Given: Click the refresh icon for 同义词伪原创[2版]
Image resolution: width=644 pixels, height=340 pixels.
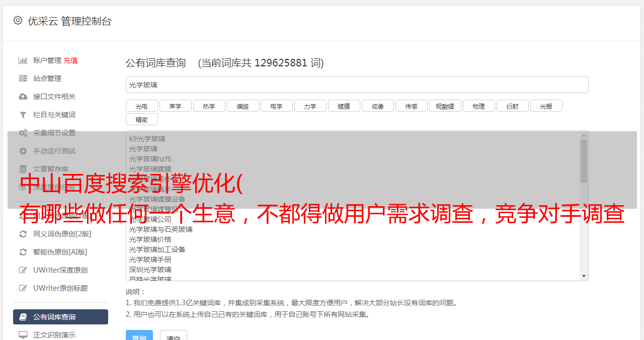Looking at the screenshot, I should 23,234.
